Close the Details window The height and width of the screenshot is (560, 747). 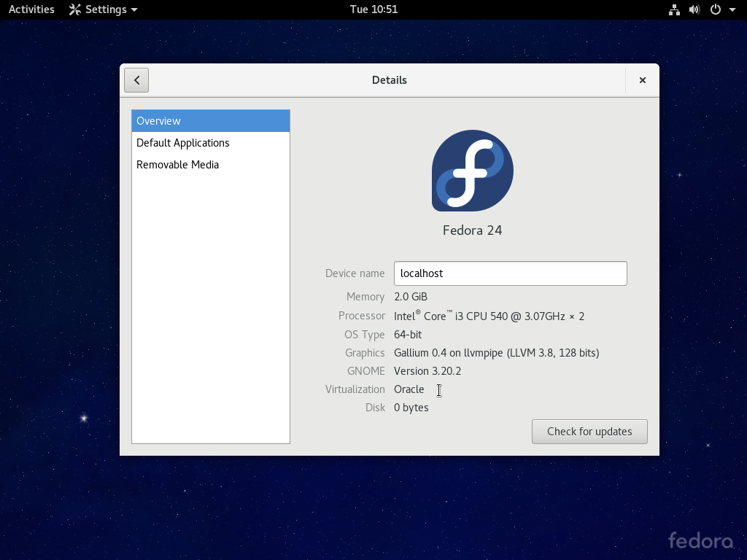[x=642, y=80]
